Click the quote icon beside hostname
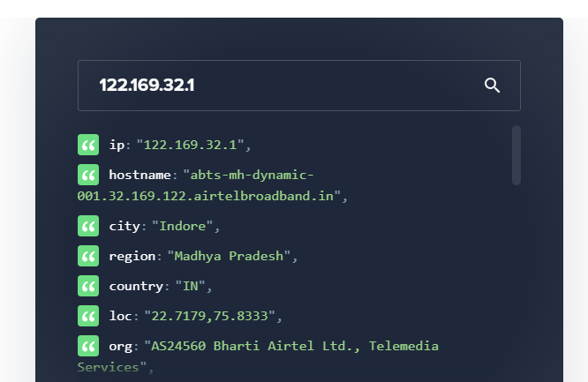Viewport: 588px width, 382px height. pos(88,175)
